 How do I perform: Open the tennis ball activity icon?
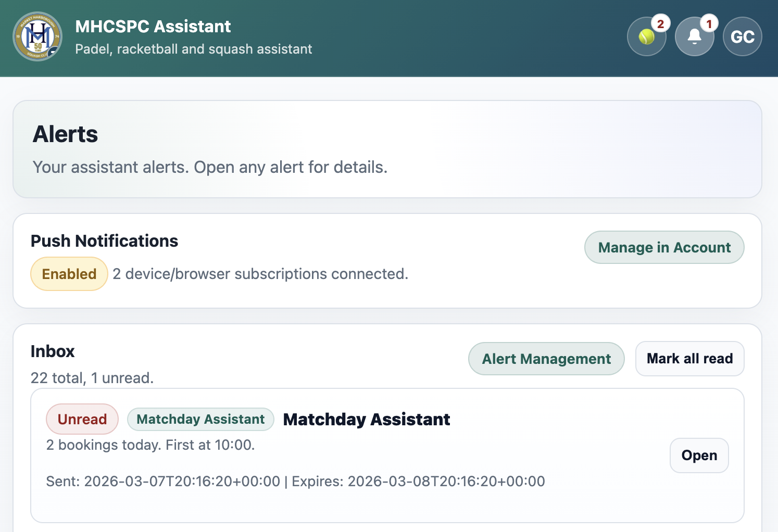pos(646,36)
